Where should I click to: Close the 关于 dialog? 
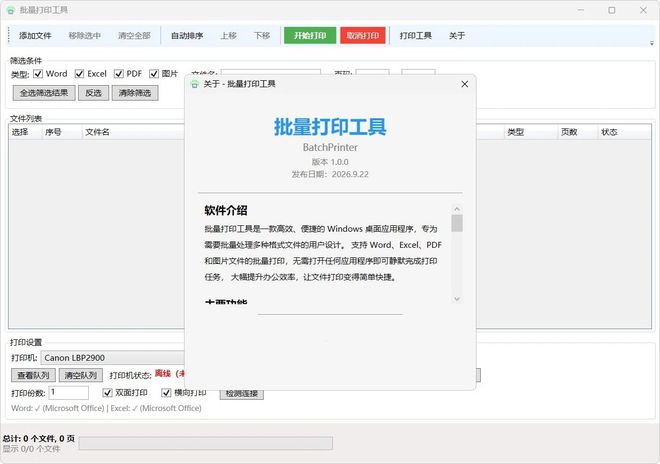pyautogui.click(x=465, y=84)
